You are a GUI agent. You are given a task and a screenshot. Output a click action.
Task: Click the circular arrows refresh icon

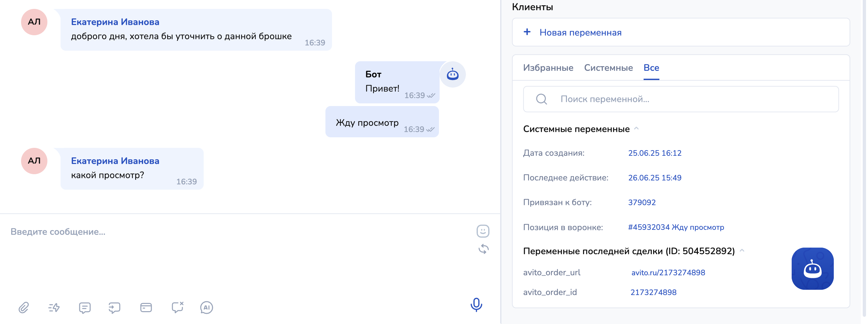click(484, 249)
